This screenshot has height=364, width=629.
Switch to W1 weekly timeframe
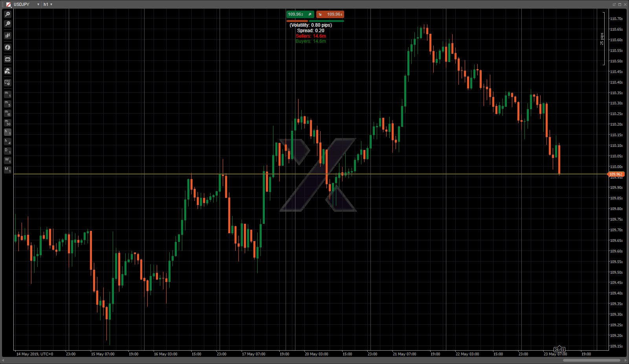click(7, 160)
